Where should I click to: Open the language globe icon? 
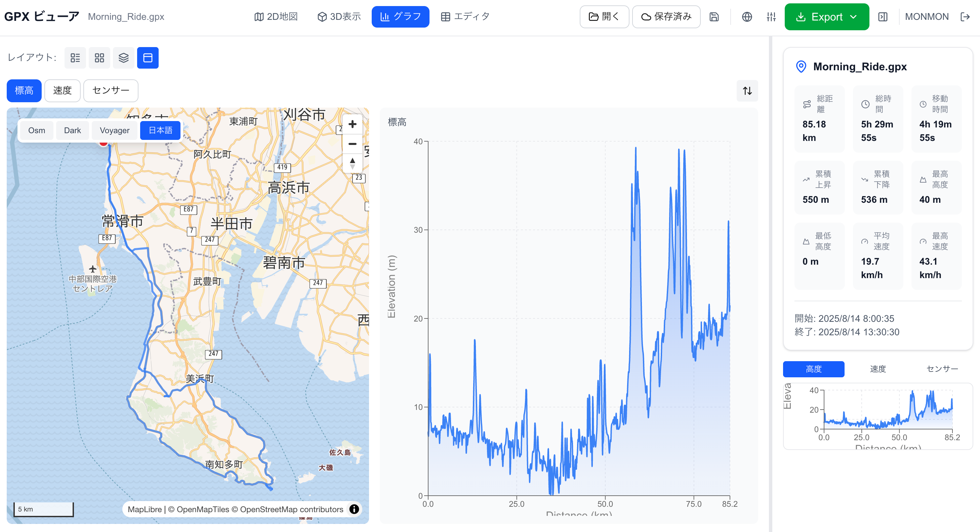(747, 17)
